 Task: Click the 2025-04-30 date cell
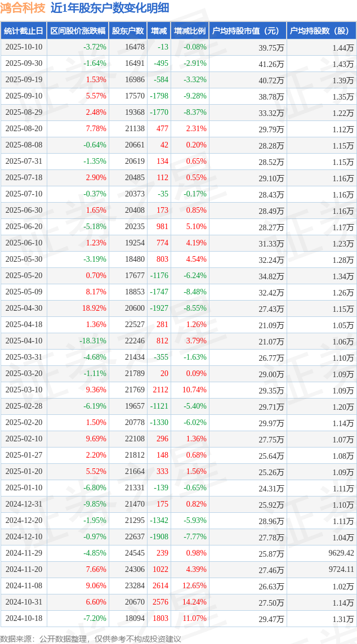pos(24,308)
